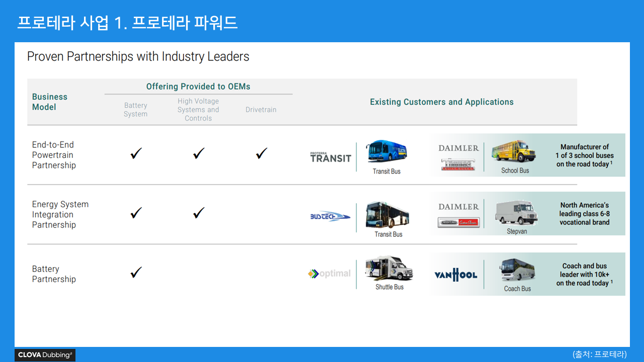Click the Optimal logo
This screenshot has width=644, height=362.
coord(329,274)
